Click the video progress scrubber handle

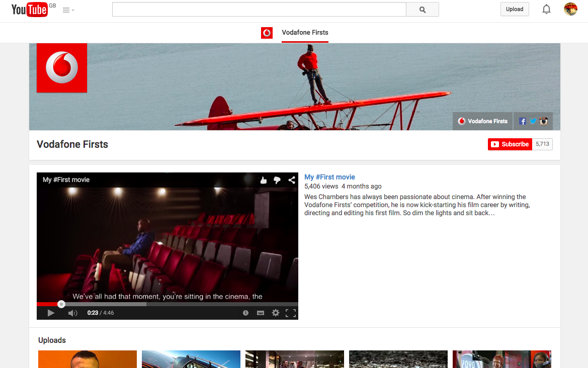[61, 304]
